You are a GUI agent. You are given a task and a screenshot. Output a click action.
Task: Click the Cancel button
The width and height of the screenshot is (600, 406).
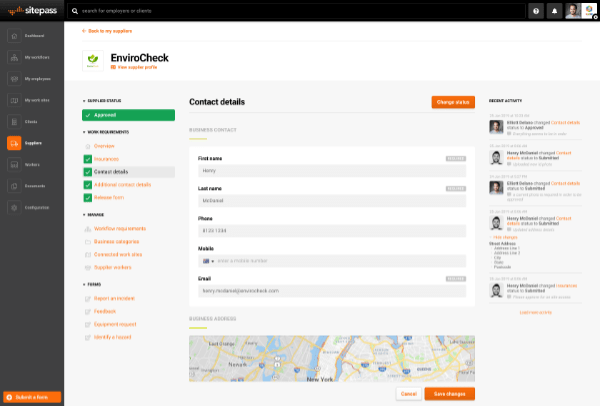(x=409, y=394)
